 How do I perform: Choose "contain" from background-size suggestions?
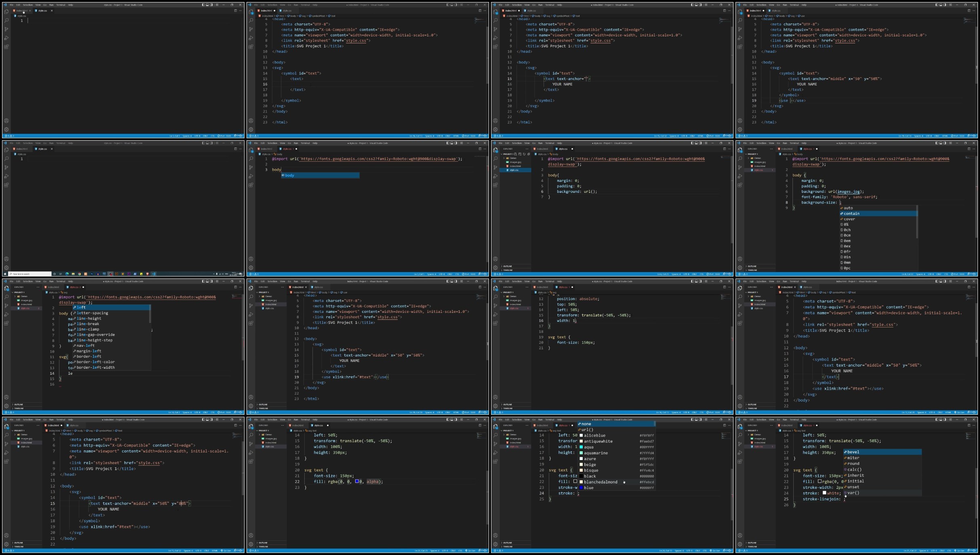(x=851, y=213)
